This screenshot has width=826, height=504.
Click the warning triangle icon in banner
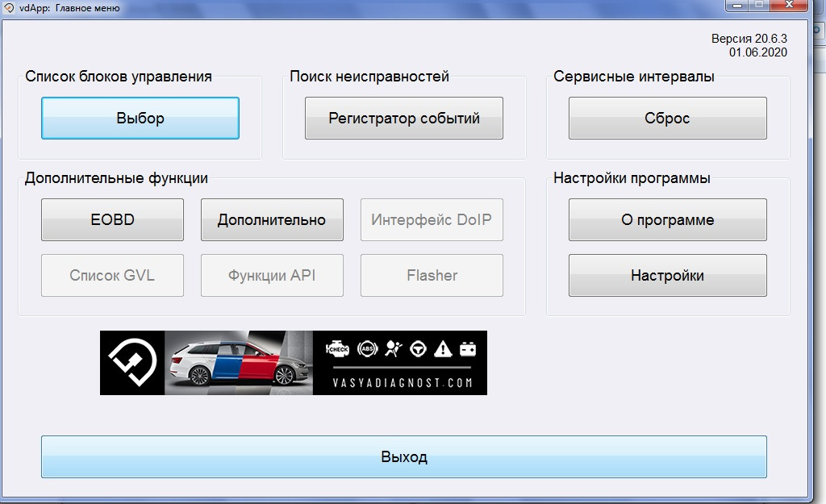point(443,348)
